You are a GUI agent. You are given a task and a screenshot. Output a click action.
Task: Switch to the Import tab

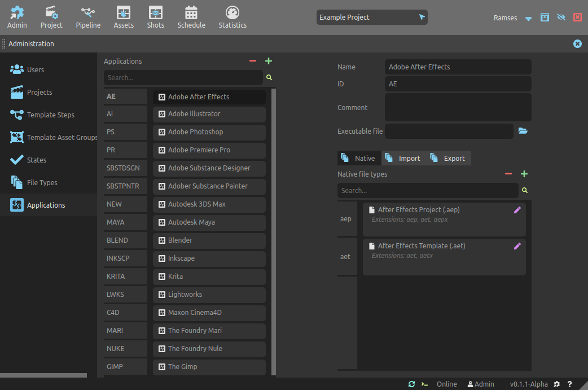[x=403, y=158]
